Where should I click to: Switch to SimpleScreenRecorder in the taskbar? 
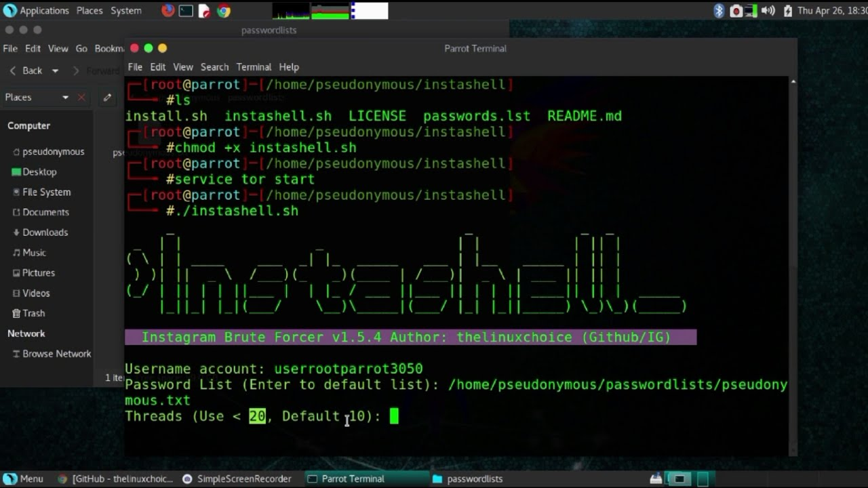point(237,479)
